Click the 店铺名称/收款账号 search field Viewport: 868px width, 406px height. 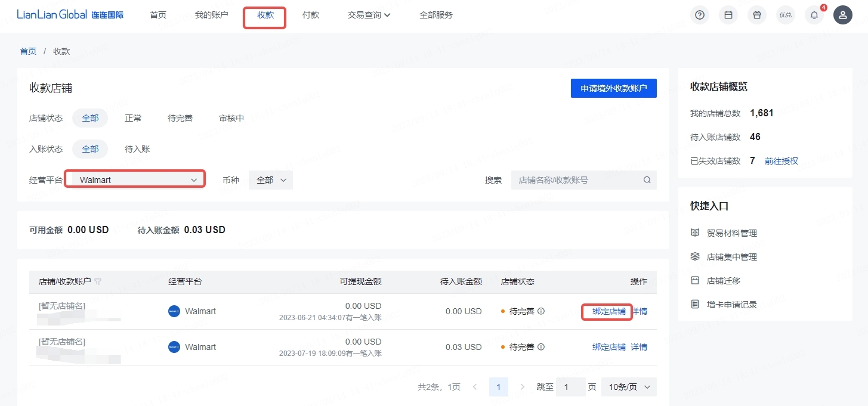584,180
